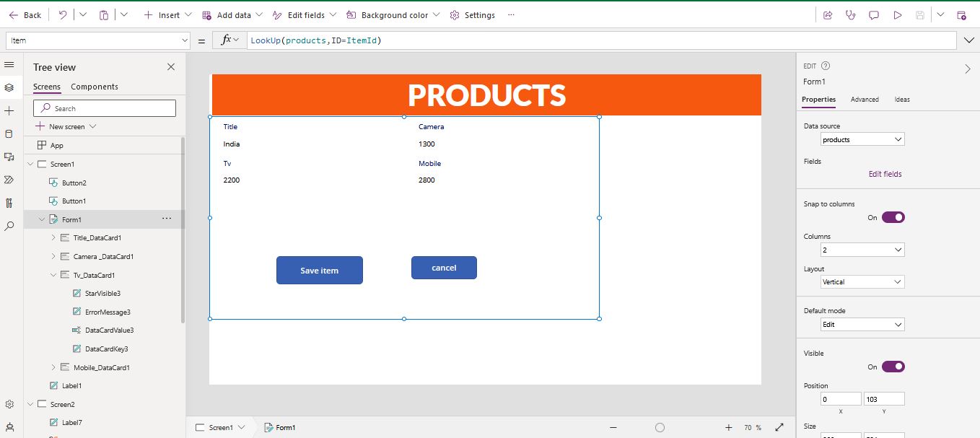The width and height of the screenshot is (980, 438).
Task: Run the App checker stethoscope icon
Action: tap(851, 14)
